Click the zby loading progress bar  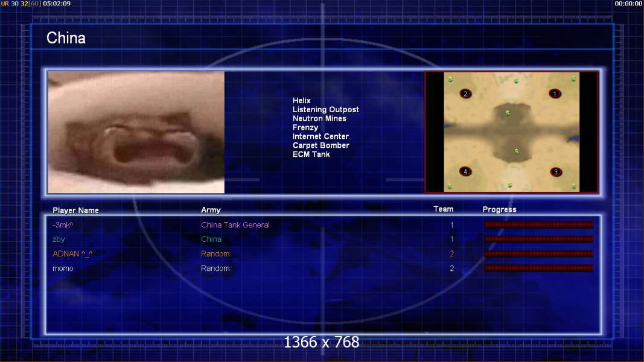point(538,239)
